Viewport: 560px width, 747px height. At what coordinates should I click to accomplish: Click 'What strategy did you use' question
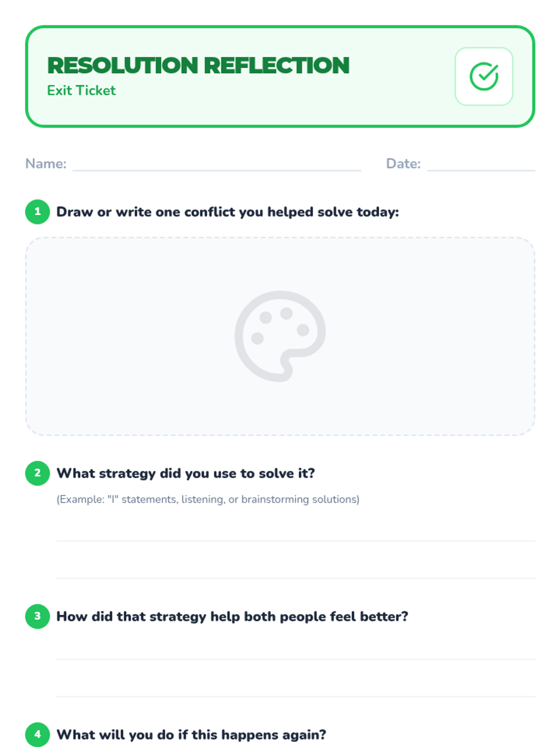point(185,473)
